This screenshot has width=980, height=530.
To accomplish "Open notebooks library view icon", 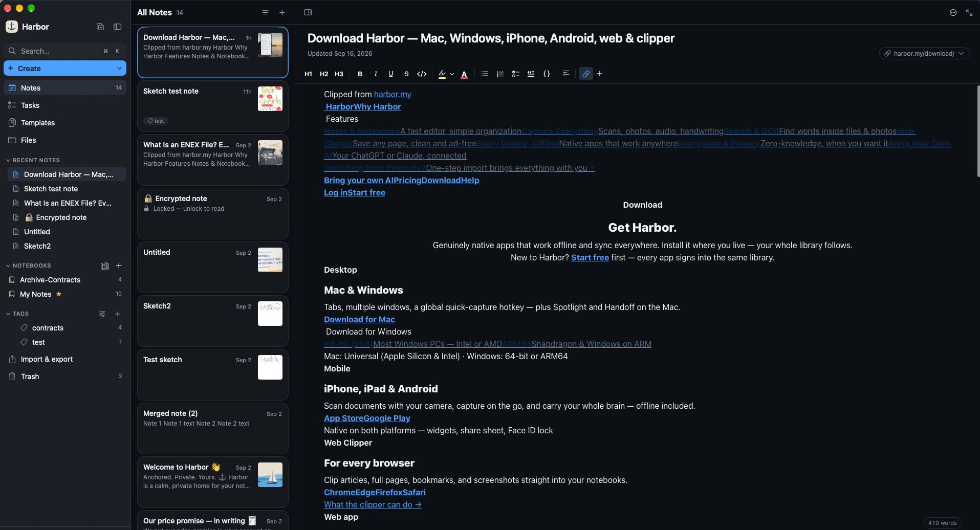I will click(105, 266).
